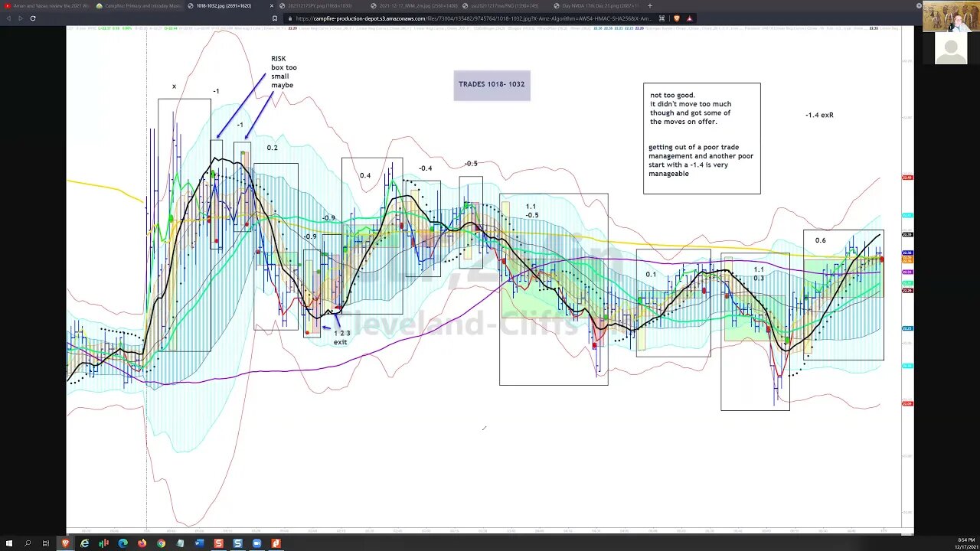
Task: Open Google Chrome from the taskbar
Action: click(x=161, y=543)
